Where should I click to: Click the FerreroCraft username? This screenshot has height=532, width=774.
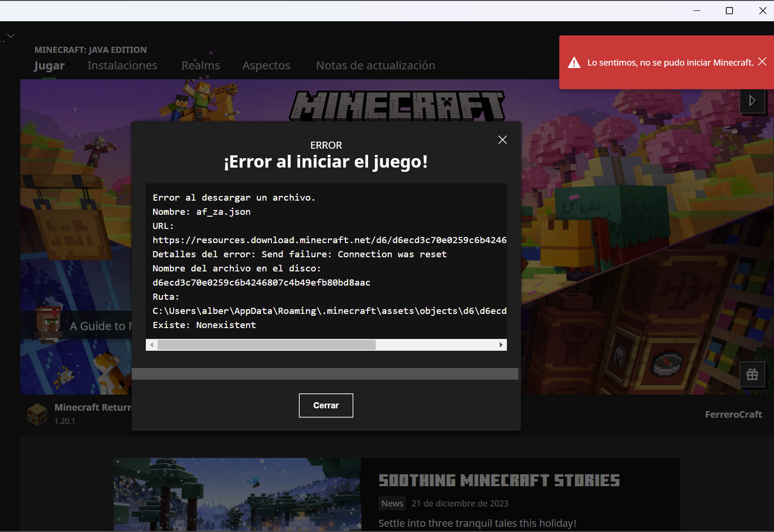pyautogui.click(x=733, y=414)
